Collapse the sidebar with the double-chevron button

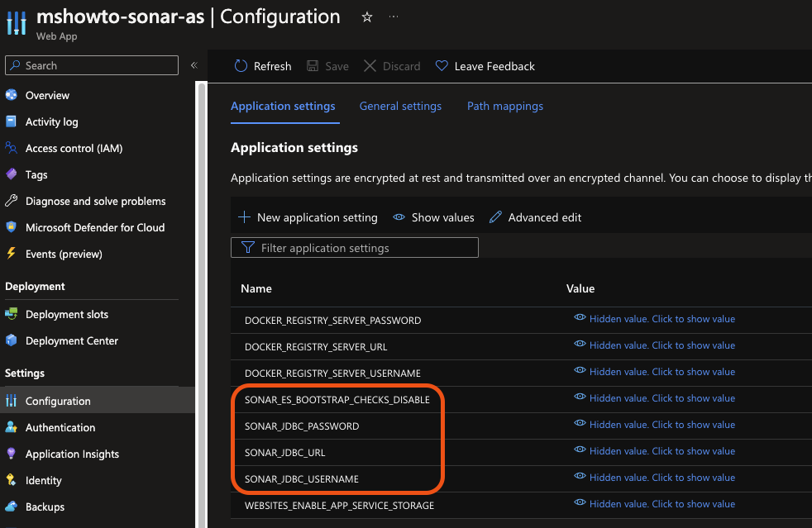(x=194, y=65)
